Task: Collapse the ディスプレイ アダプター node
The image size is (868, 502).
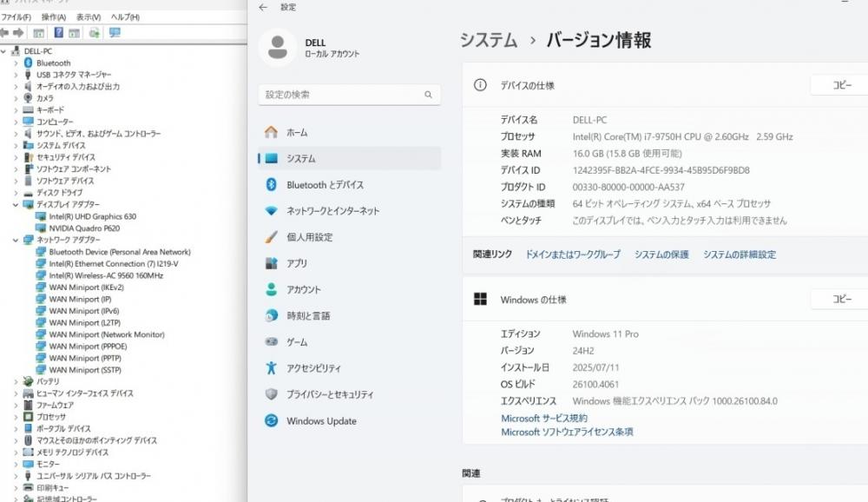Action: 16,204
